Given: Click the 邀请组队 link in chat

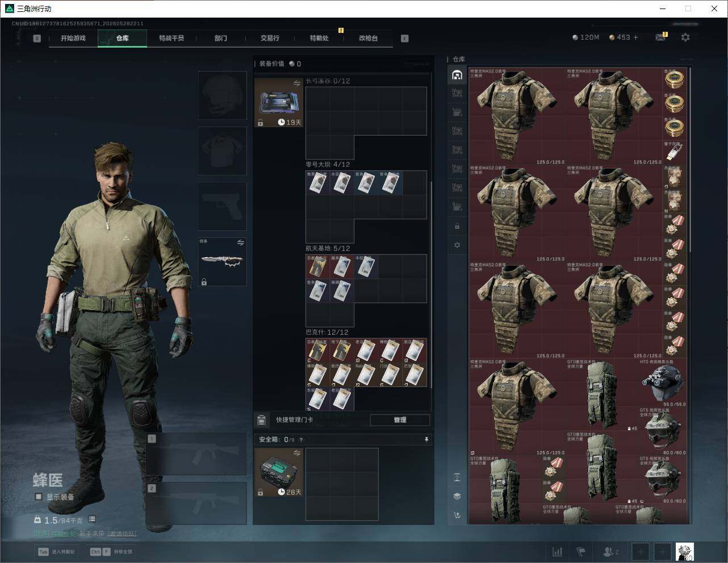Looking at the screenshot, I should point(122,533).
